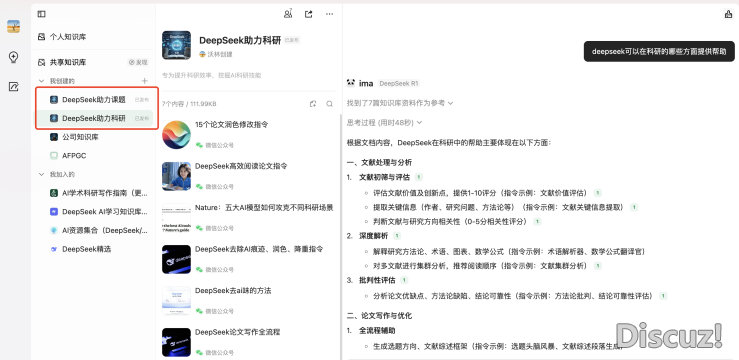Screen dimensions: 739x360
Task: Select DeepSeek助力科研 in the sidebar
Action: [x=94, y=118]
